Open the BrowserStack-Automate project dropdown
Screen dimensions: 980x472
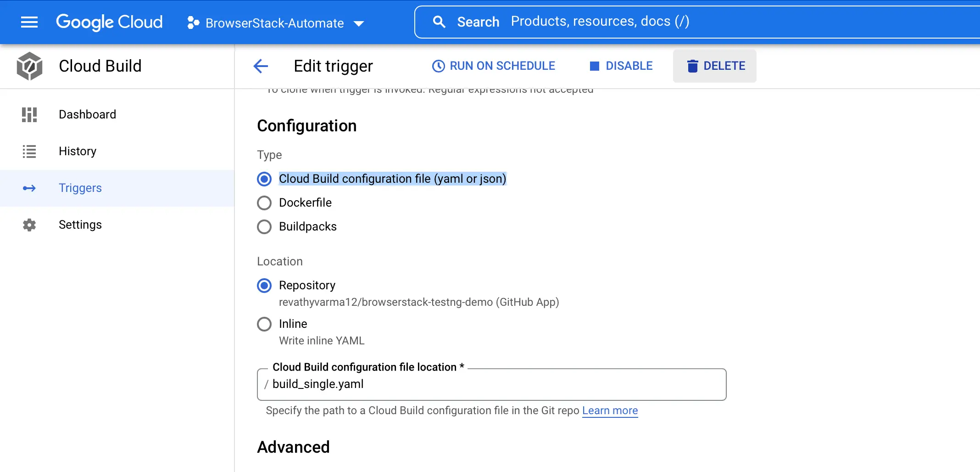pyautogui.click(x=275, y=23)
